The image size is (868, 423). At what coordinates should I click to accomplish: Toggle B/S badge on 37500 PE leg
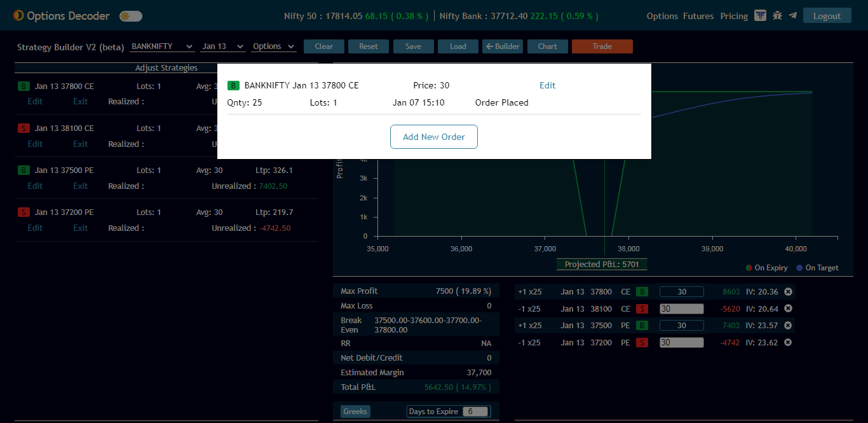tap(642, 326)
